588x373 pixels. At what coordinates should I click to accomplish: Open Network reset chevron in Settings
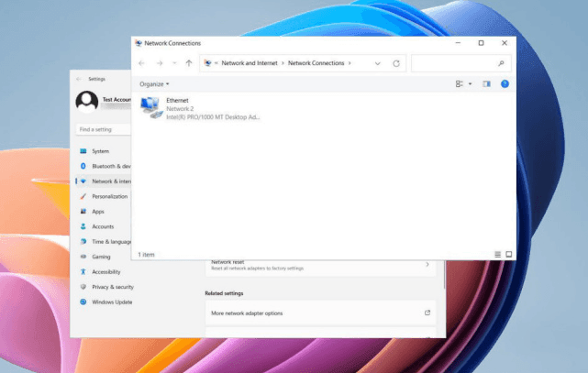pyautogui.click(x=427, y=264)
